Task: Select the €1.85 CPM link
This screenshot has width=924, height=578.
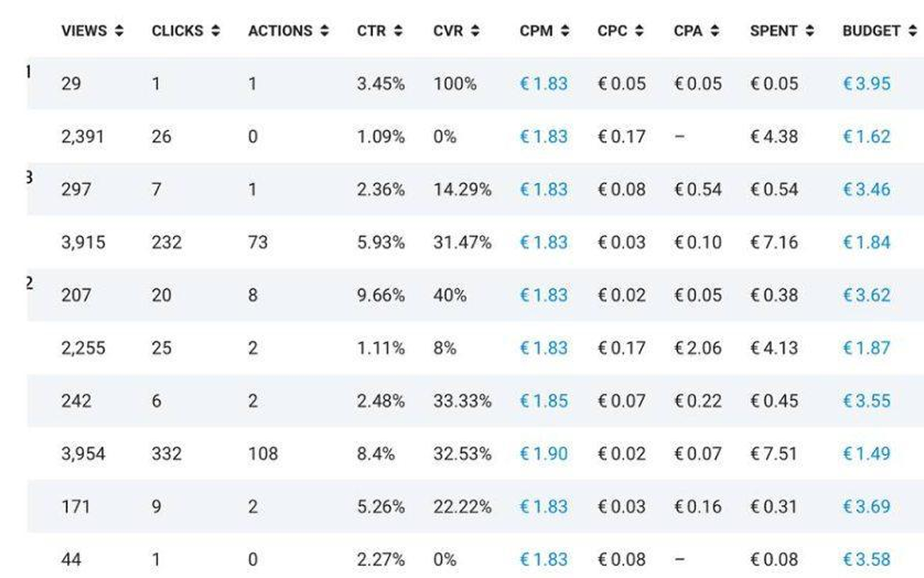Action: (x=543, y=401)
